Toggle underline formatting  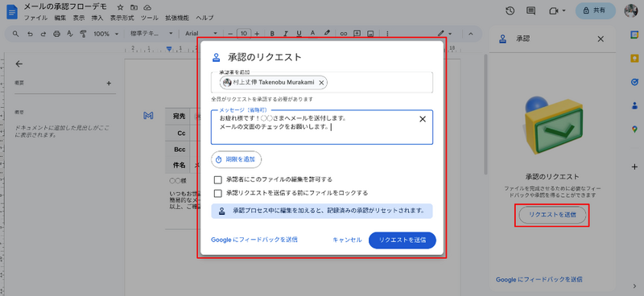click(x=299, y=34)
